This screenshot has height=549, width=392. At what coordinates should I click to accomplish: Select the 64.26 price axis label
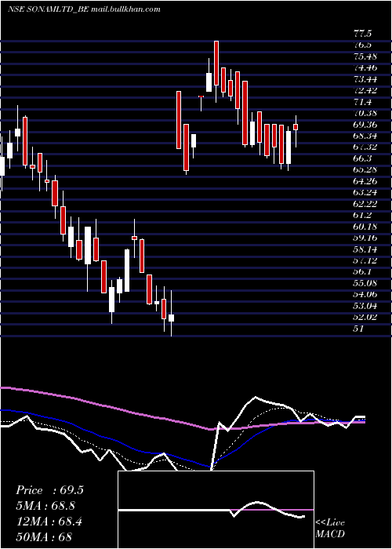coord(365,181)
